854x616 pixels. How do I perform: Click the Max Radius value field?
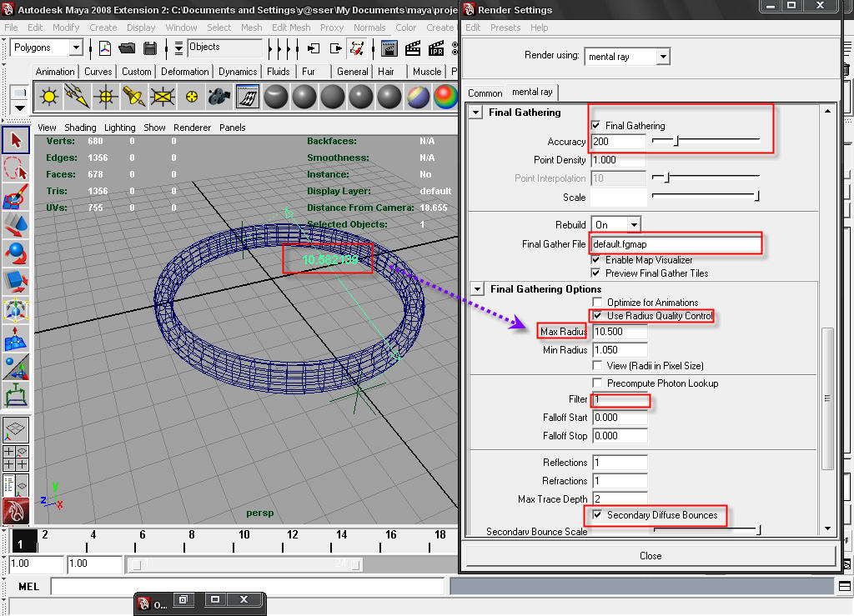click(x=620, y=332)
